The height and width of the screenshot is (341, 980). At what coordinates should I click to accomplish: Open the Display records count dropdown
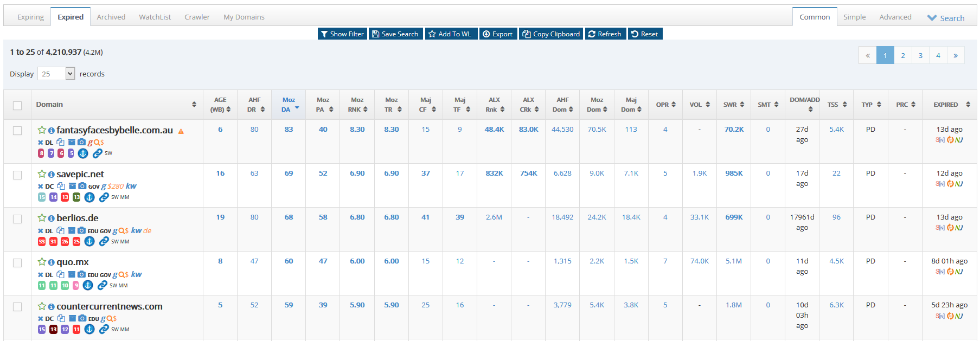(56, 74)
